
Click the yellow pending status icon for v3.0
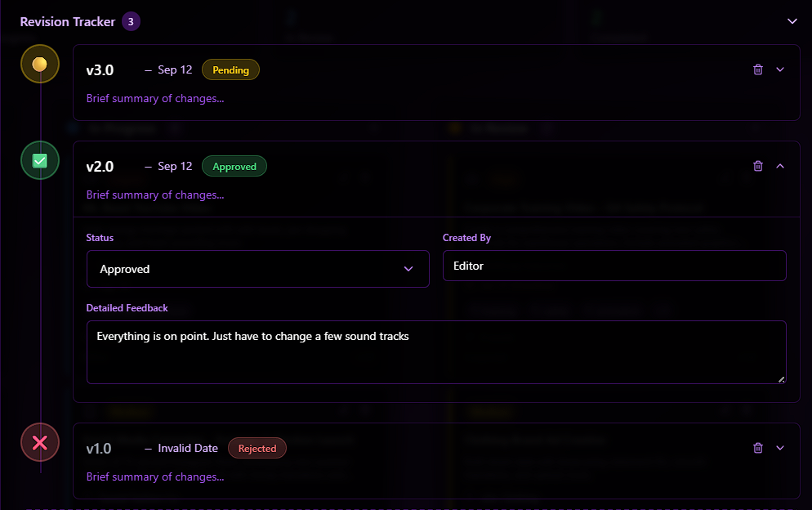pos(40,64)
